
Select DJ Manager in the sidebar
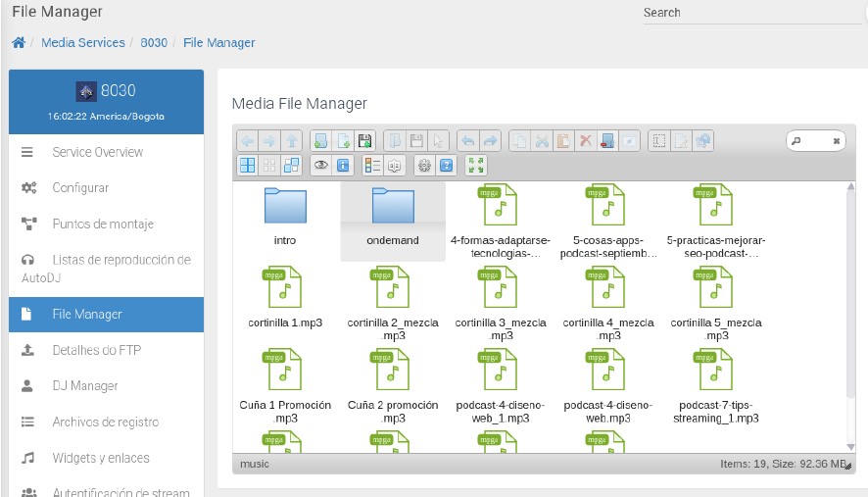click(84, 386)
